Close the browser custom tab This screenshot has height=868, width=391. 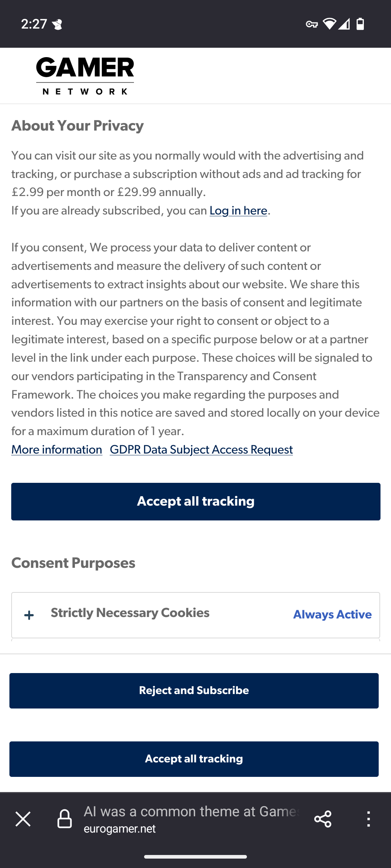click(x=23, y=819)
